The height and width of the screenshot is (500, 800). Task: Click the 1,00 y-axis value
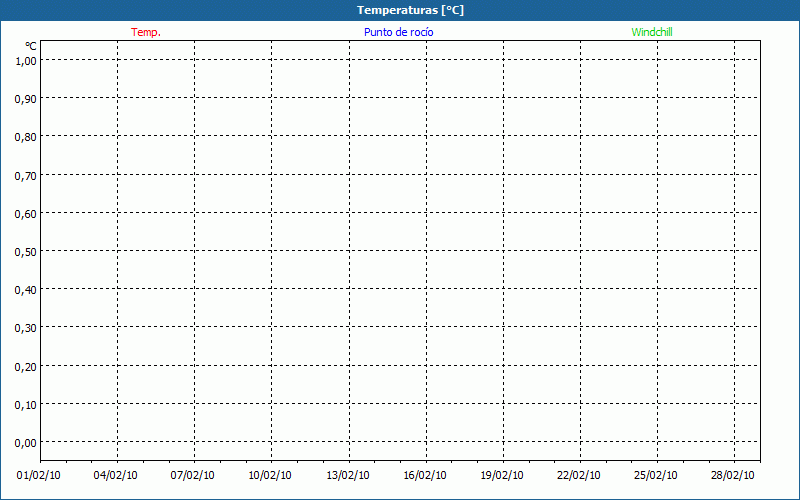[x=26, y=61]
